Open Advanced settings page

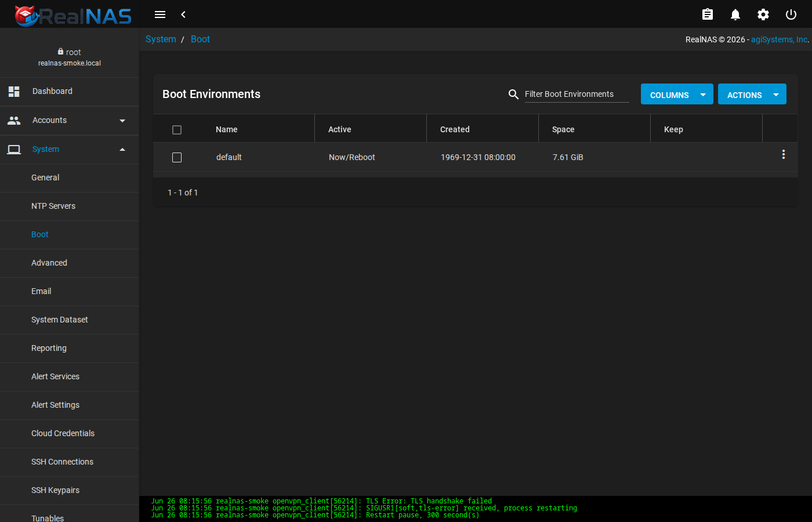click(70, 263)
